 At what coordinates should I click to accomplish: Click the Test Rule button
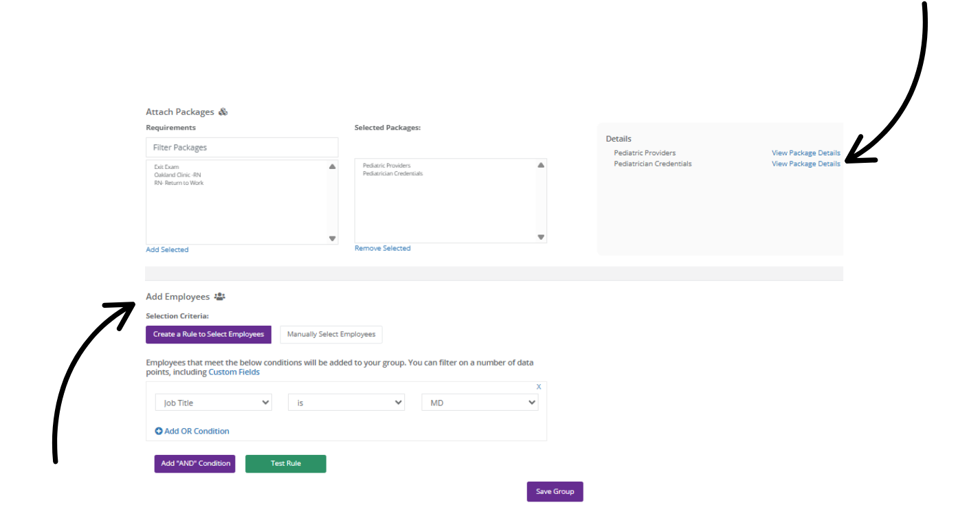(286, 464)
